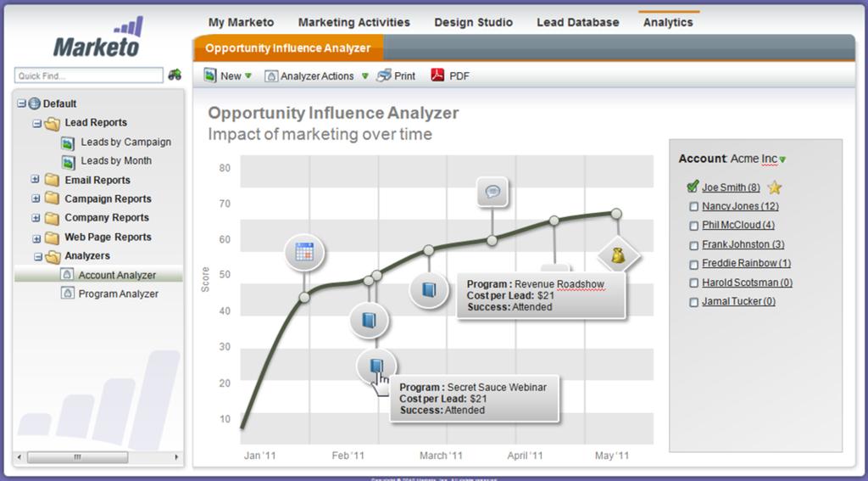Click the Print printer icon
Image resolution: width=868 pixels, height=481 pixels.
coord(384,76)
